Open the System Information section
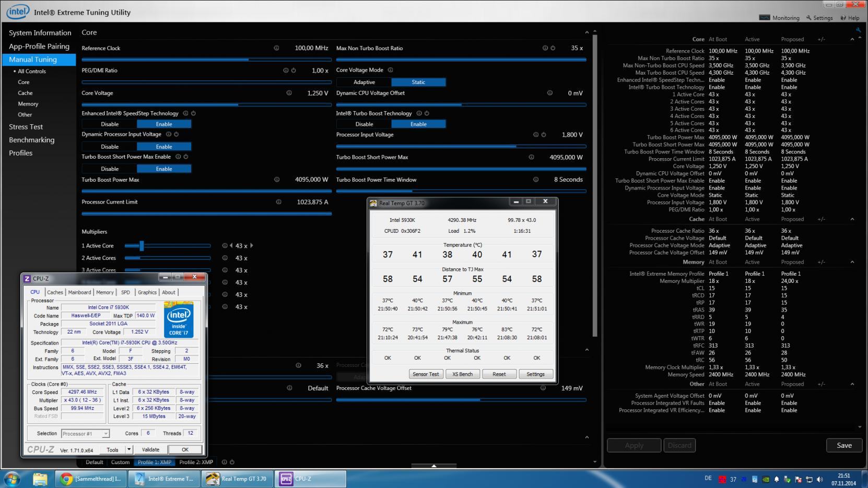868x488 pixels. (40, 33)
